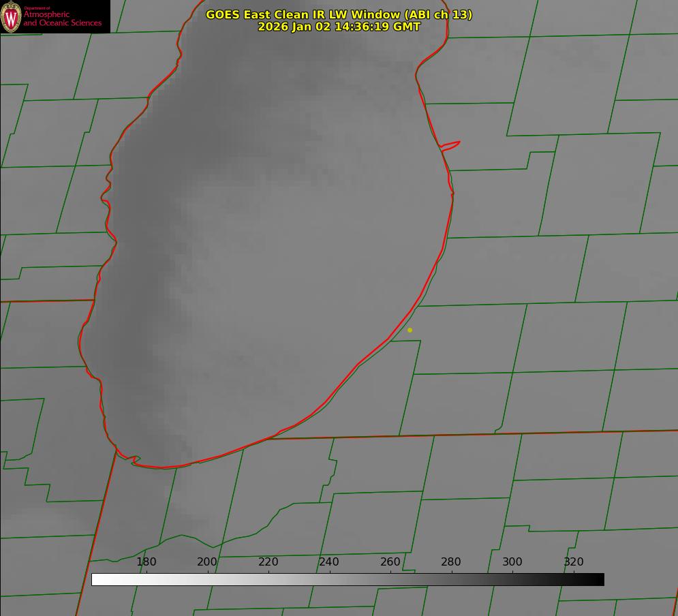This screenshot has height=616, width=678.
Task: Select the 300 colorbar tick label
Action: tap(512, 561)
